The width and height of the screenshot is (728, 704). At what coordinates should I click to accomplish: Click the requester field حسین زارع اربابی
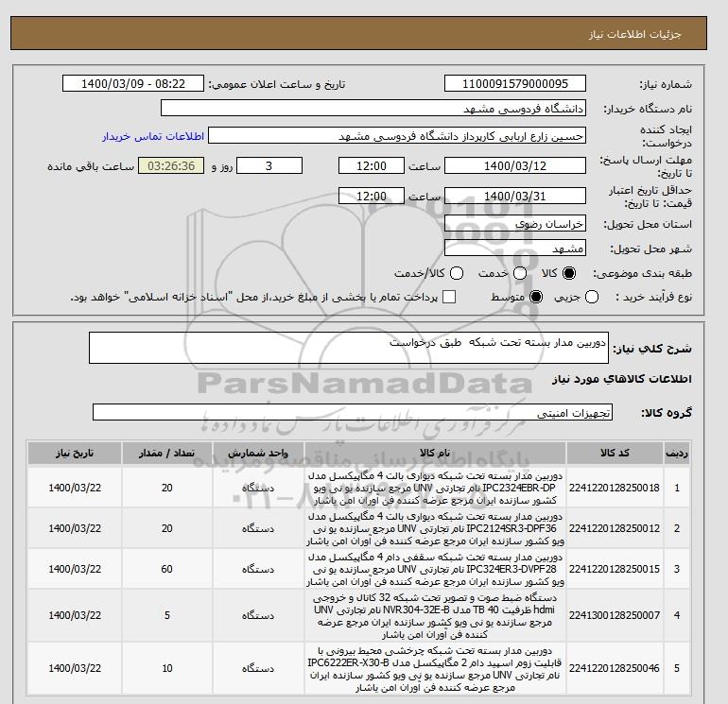coord(397,136)
